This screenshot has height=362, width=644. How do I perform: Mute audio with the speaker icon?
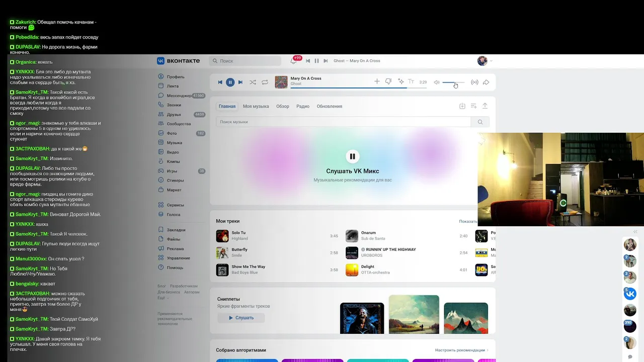pyautogui.click(x=437, y=82)
